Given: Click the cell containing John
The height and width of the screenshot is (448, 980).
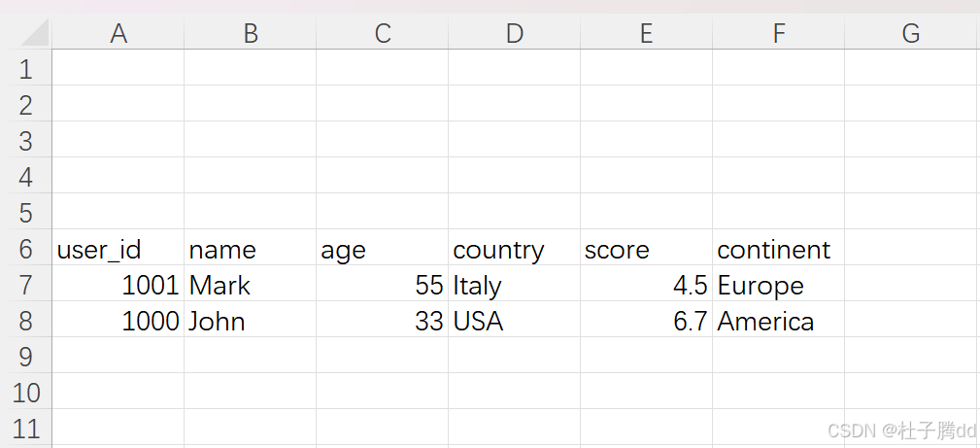Looking at the screenshot, I should click(250, 321).
